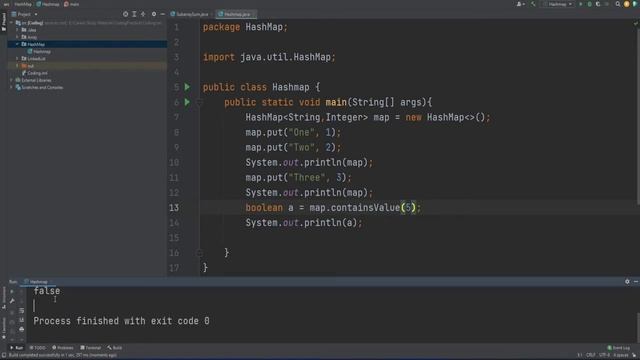Expand the out folder arrow
The height and width of the screenshot is (360, 640).
[x=17, y=66]
